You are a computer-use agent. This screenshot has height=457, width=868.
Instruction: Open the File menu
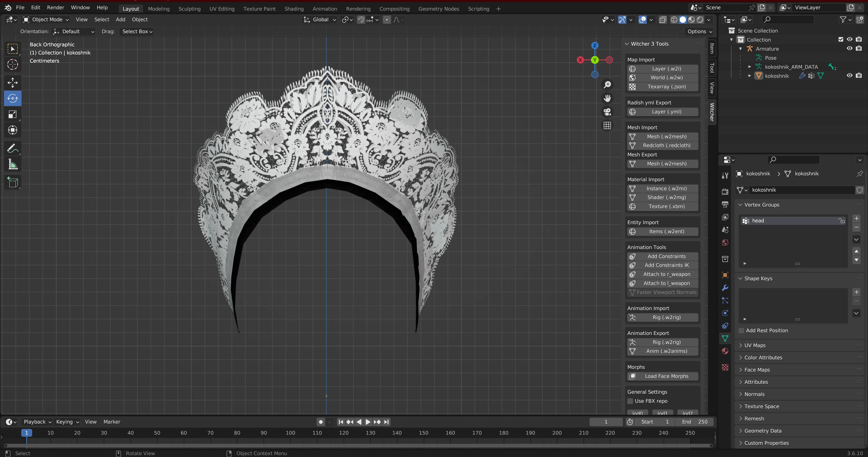(x=20, y=8)
